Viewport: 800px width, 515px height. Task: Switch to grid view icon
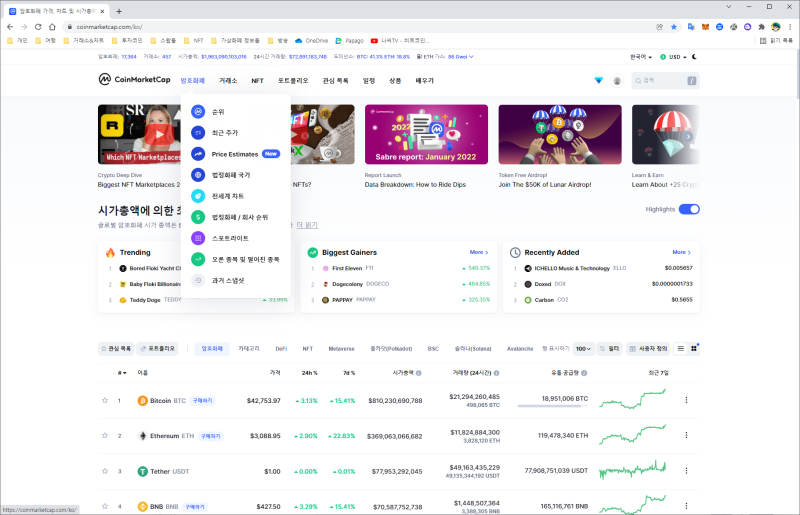(694, 349)
